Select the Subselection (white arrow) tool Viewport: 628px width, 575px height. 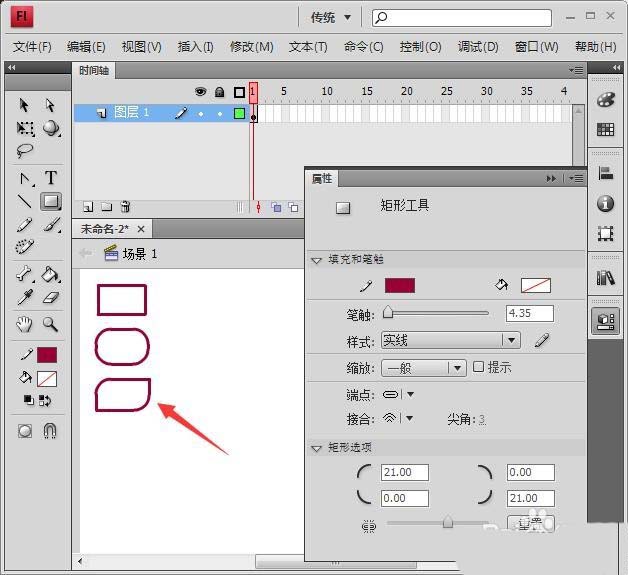coord(50,105)
